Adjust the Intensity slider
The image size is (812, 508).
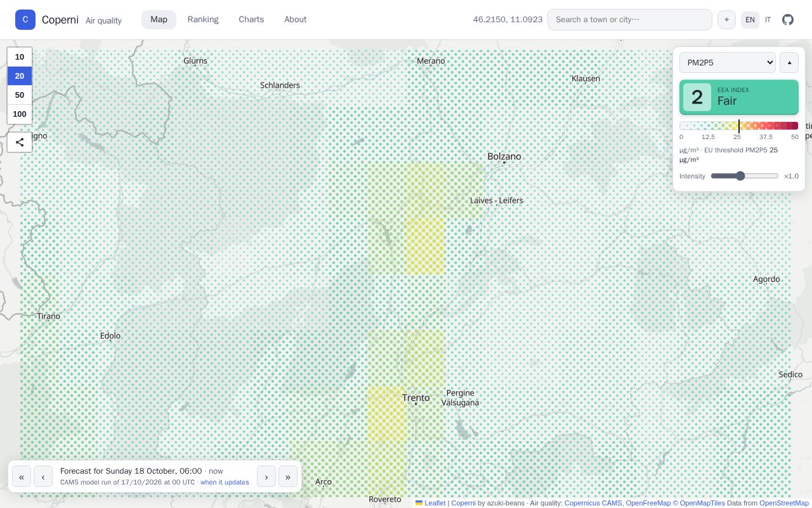(745, 176)
